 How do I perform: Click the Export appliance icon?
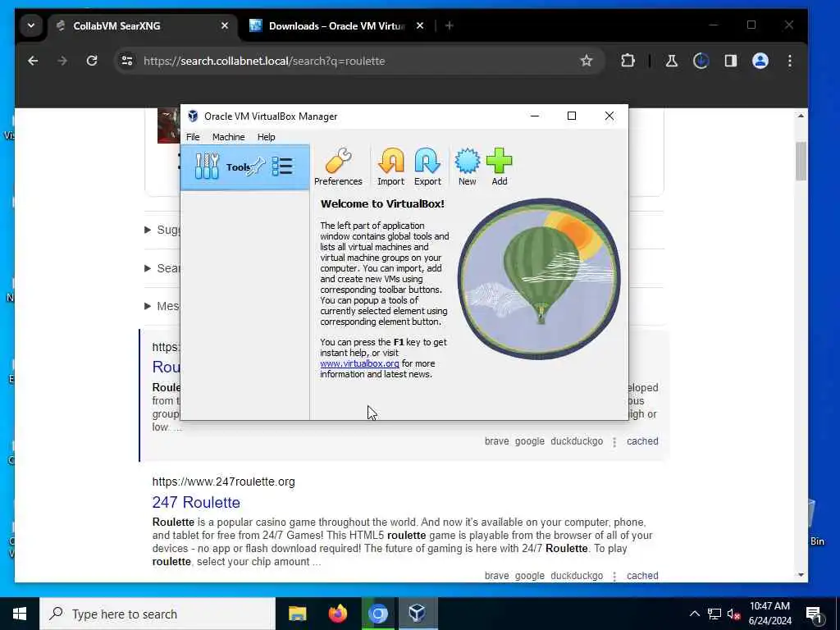[427, 167]
